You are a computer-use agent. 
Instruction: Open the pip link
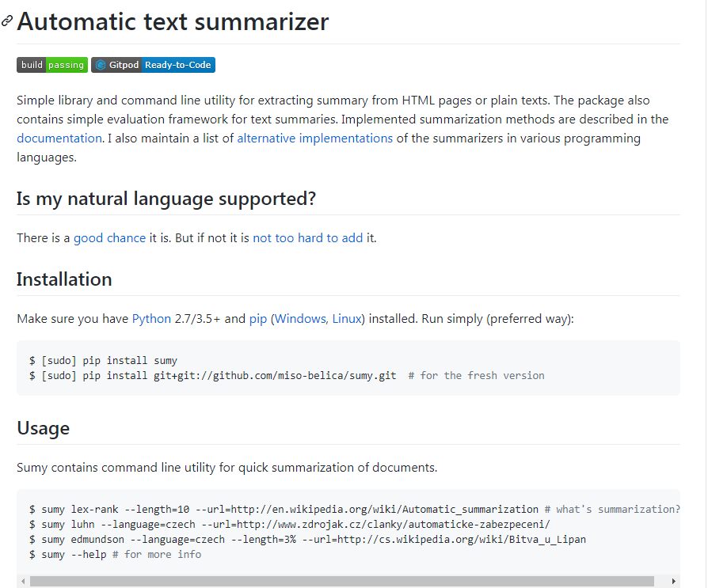(x=258, y=319)
